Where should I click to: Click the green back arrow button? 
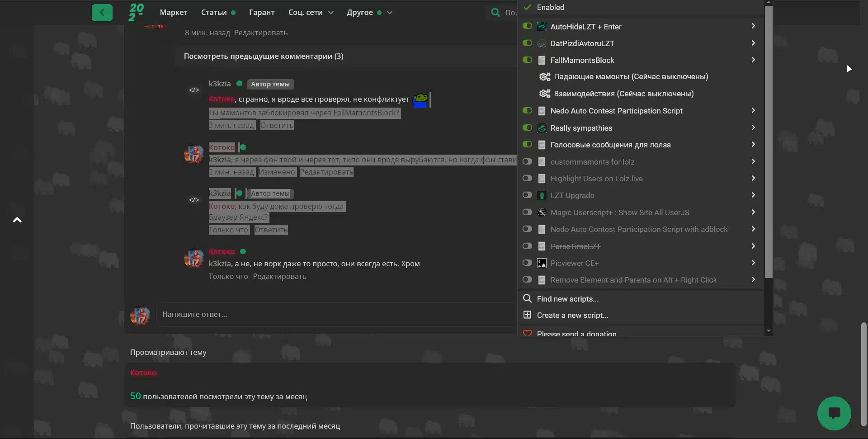(102, 12)
